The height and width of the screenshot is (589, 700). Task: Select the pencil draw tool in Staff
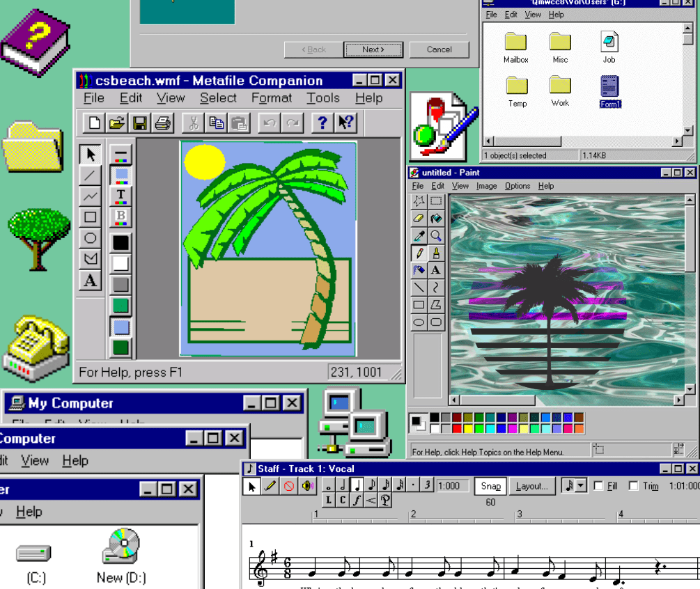(x=269, y=486)
